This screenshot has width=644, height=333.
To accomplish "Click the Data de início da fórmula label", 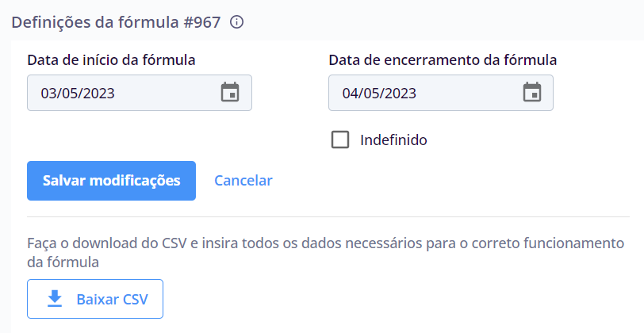I will click(x=111, y=60).
